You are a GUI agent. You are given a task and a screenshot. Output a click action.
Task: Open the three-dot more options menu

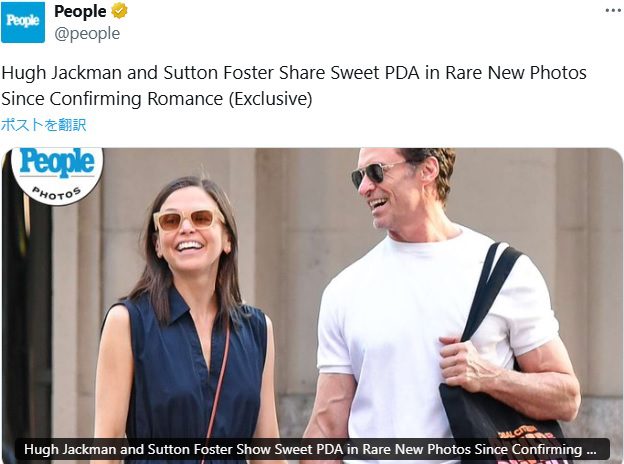613,11
